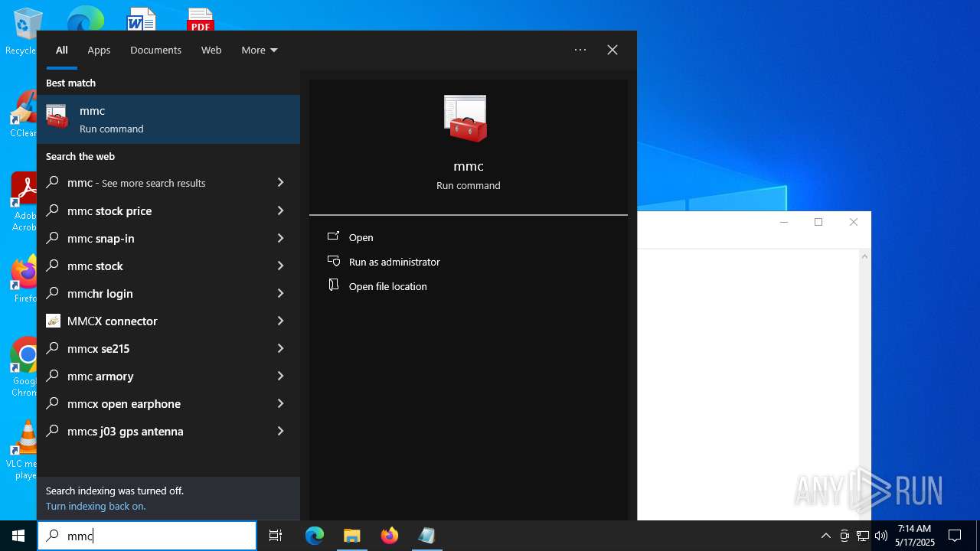Switch to the All search tab

point(62,50)
